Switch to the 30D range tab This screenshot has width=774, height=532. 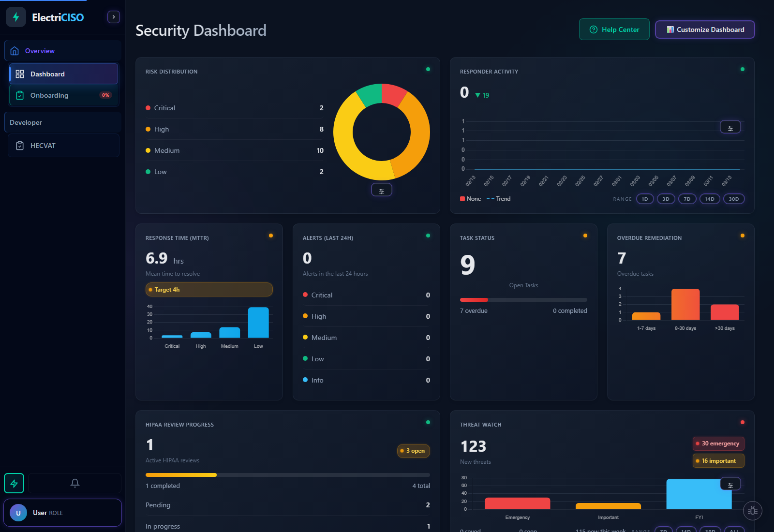tap(734, 198)
